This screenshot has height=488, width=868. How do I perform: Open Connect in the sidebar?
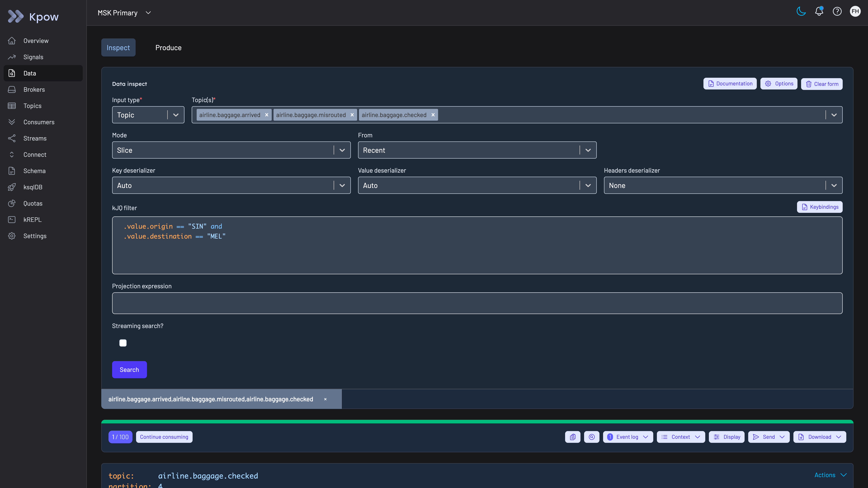[x=43, y=155]
